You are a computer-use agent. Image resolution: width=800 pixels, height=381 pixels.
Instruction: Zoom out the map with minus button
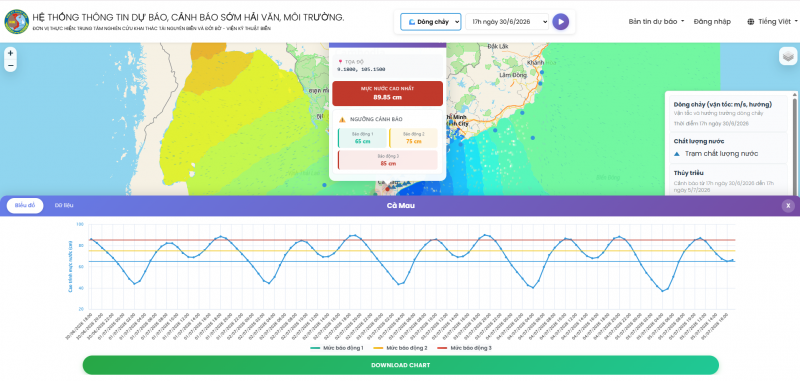coord(10,66)
